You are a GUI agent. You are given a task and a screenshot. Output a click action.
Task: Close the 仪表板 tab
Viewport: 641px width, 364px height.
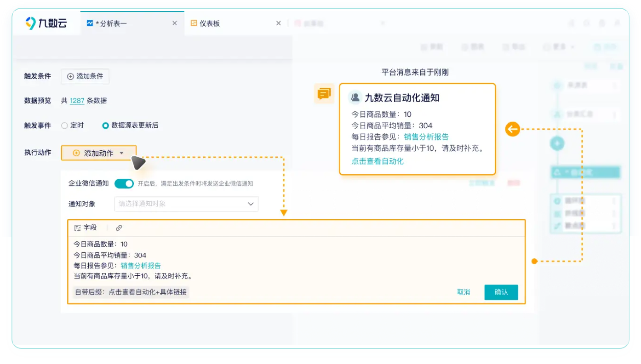point(278,23)
